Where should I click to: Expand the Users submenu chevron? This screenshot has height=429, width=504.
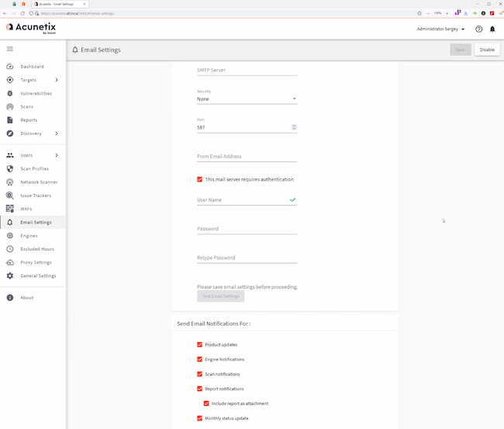pos(57,155)
